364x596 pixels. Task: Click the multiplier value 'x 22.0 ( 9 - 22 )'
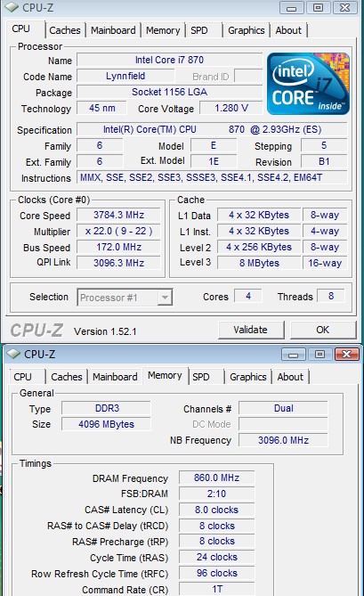[118, 231]
